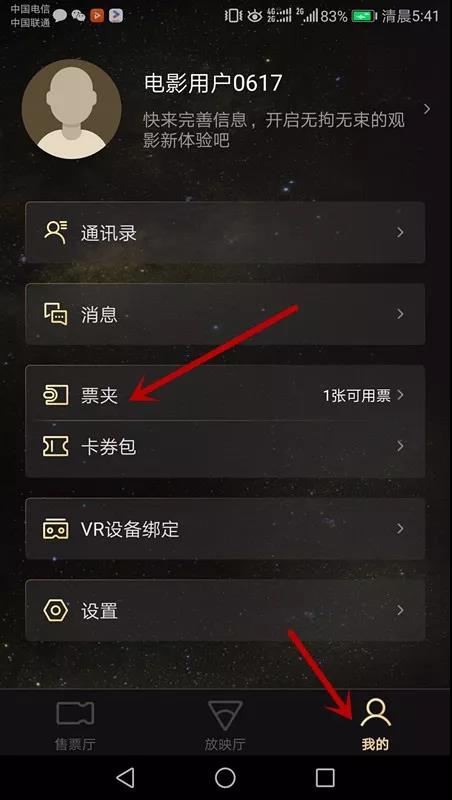Expand 消息 row using its right chevron
Screen dimensions: 452x800
(400, 314)
